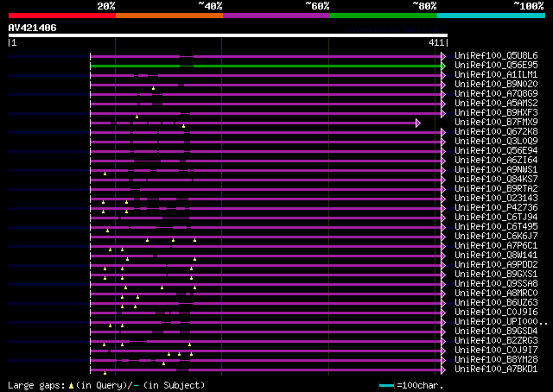The image size is (553, 392).
Task: Click the yellow gap marker below B9HXF3 bar
Action: [137, 117]
